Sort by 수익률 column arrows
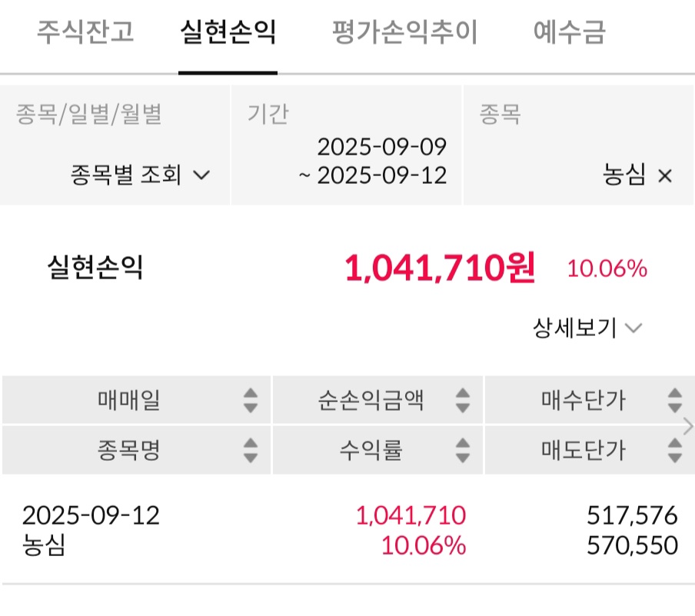 click(462, 450)
